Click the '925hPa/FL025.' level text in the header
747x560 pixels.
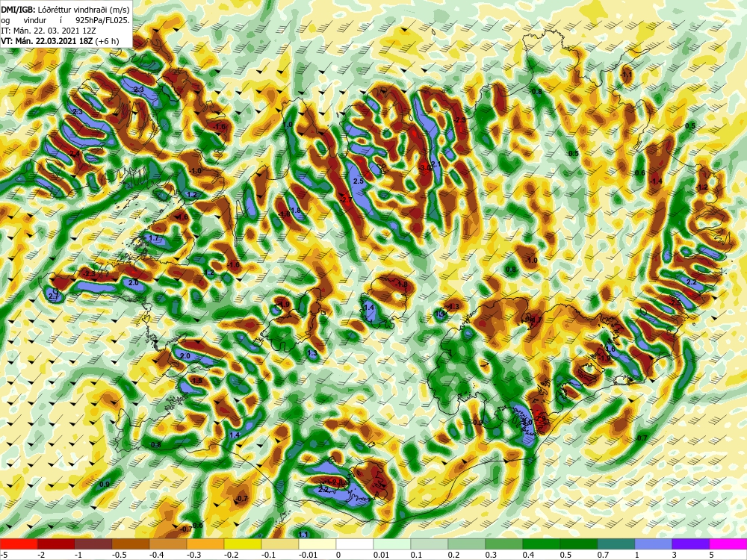point(102,20)
